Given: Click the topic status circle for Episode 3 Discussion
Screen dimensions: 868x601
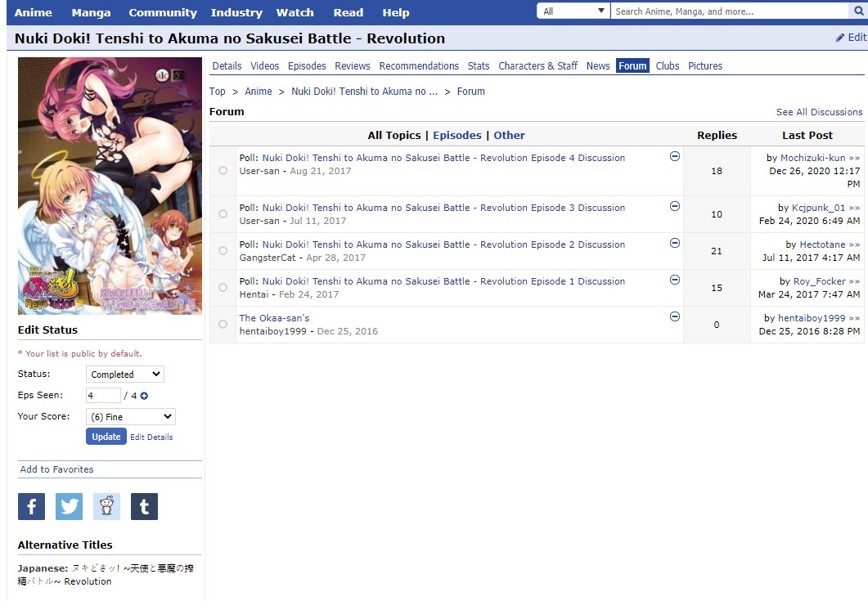Looking at the screenshot, I should point(223,214).
